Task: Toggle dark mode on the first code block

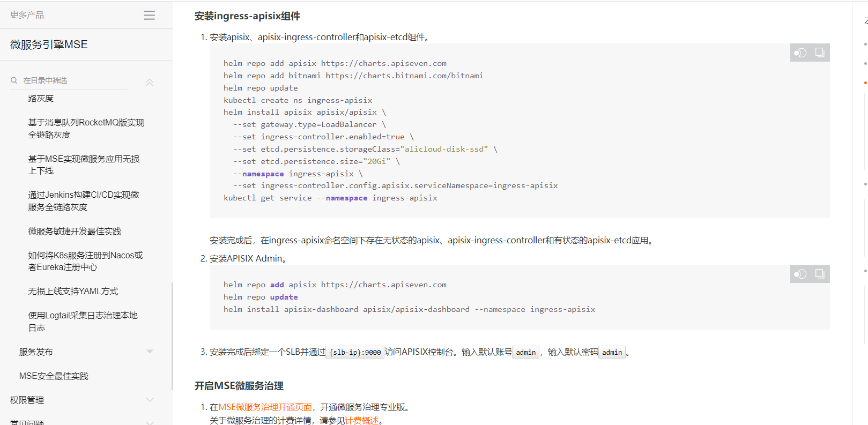Action: point(800,53)
